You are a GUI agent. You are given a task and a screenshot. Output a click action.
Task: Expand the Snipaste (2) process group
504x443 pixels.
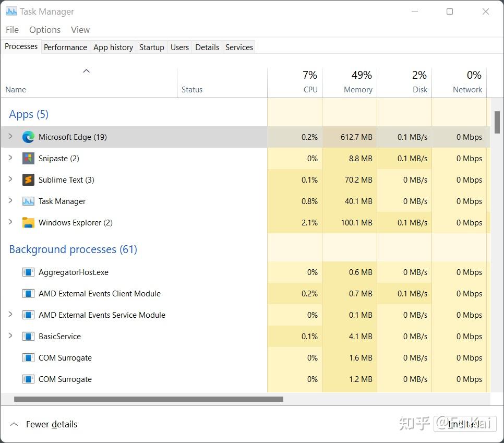point(10,158)
